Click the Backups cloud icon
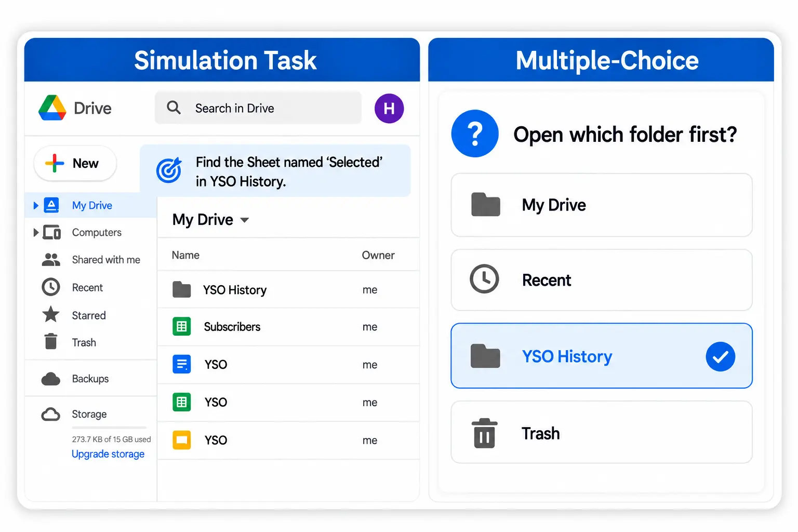This screenshot has width=798, height=532. 51,379
